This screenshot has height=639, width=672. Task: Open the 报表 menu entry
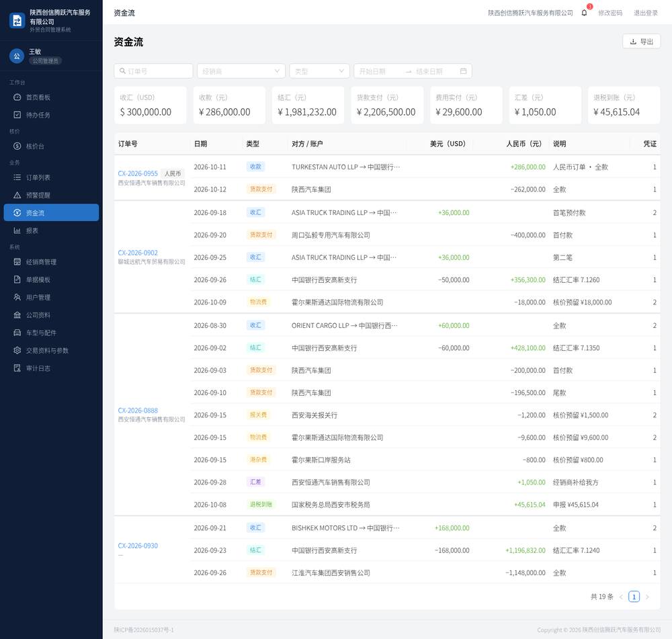52,230
